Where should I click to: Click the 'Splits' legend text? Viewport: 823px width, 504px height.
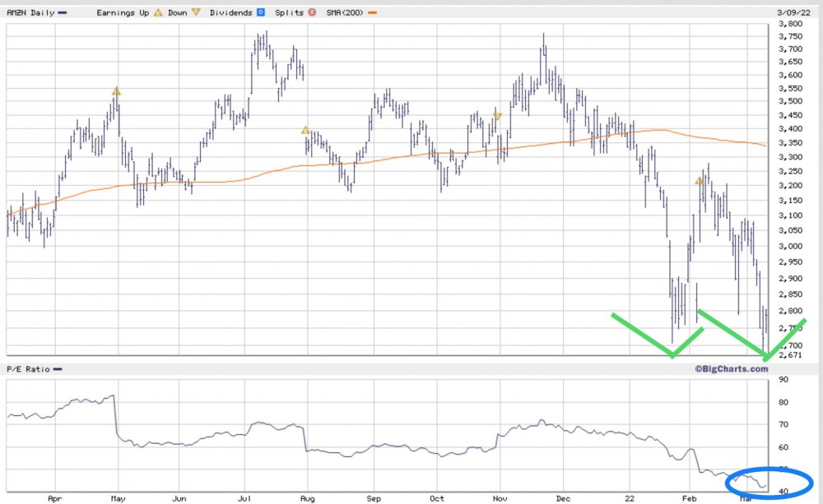click(x=289, y=12)
